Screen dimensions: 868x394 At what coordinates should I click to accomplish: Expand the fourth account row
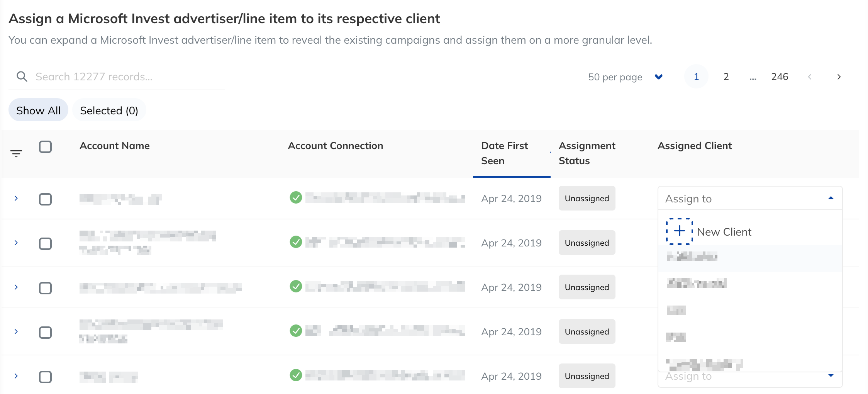tap(16, 331)
